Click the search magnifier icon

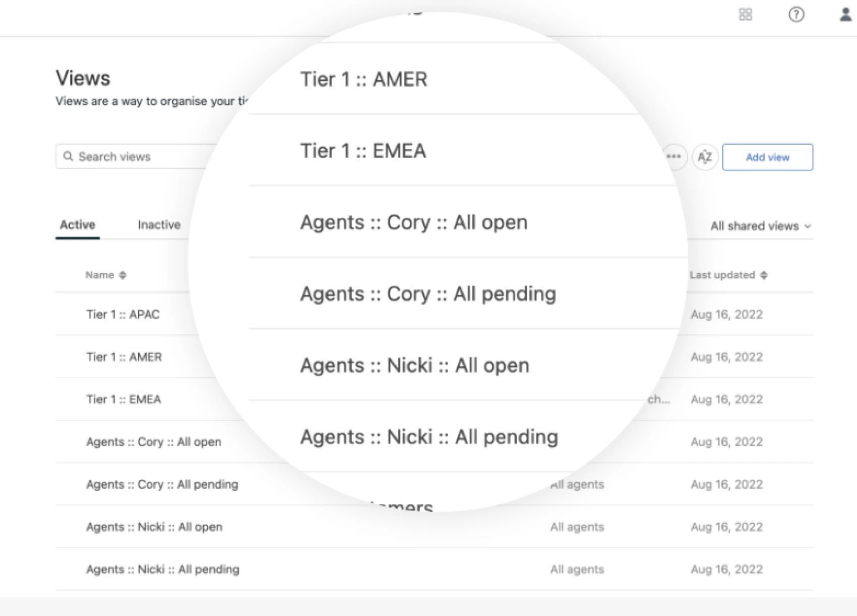(68, 156)
